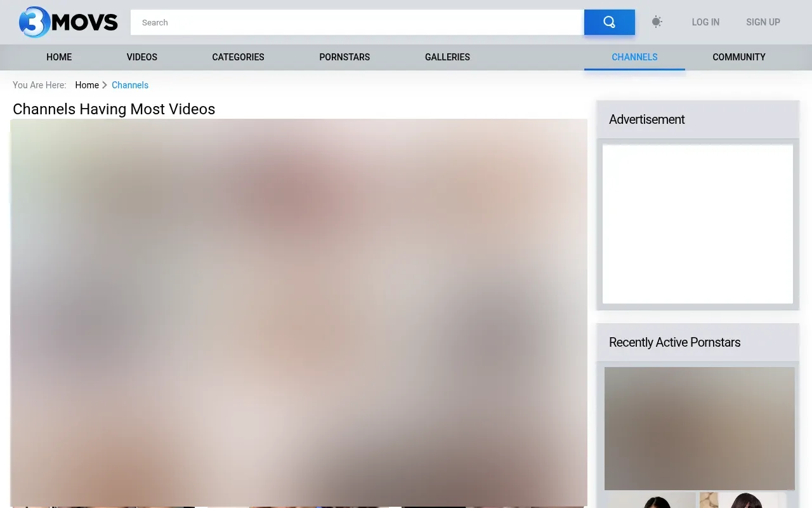Click the Channels Having Most Videos heading
Screen dimensions: 812x508
(x=114, y=109)
